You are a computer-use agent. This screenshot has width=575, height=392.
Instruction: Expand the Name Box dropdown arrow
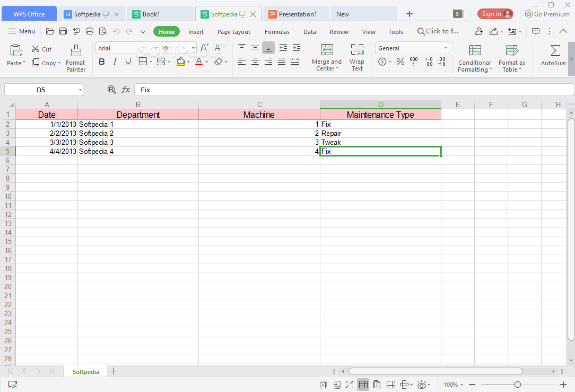pyautogui.click(x=80, y=90)
